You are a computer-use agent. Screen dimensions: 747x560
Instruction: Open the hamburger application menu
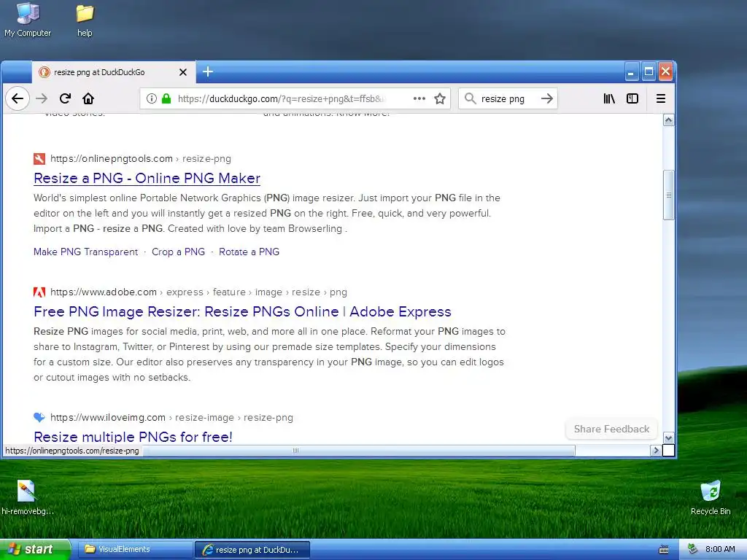point(661,98)
